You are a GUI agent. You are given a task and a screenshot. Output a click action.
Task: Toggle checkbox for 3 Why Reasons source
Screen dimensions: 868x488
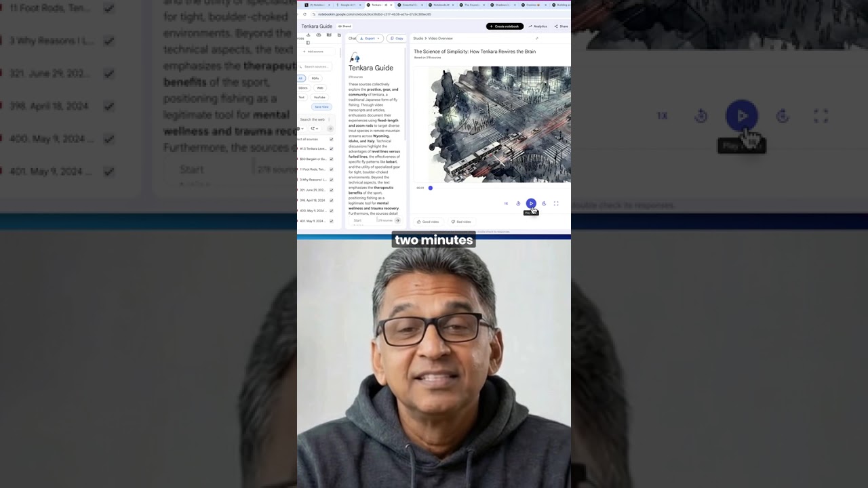[332, 180]
